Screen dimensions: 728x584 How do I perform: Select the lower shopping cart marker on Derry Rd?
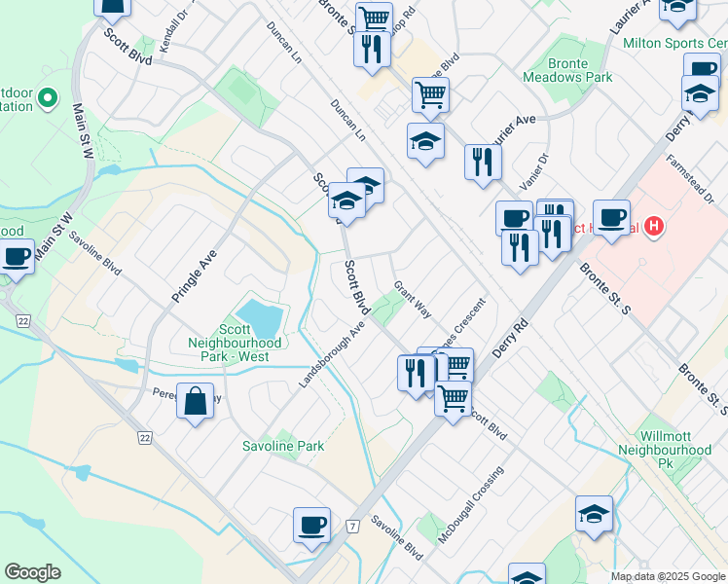pos(454,400)
